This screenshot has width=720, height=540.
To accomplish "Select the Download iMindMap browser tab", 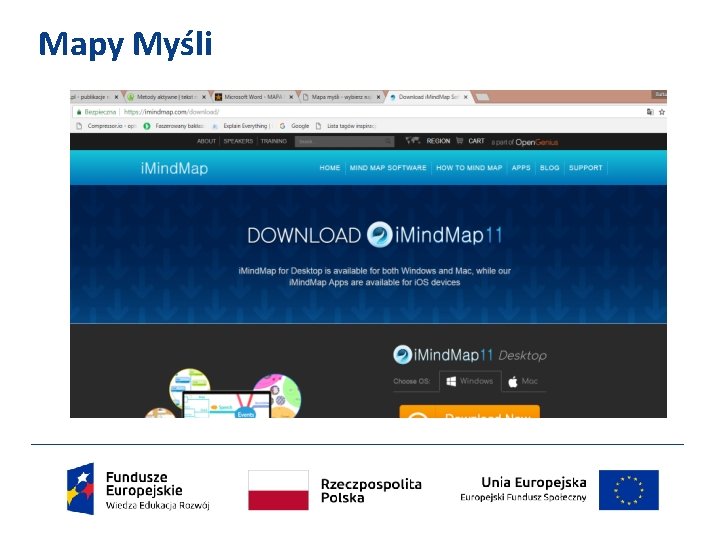I will tap(428, 97).
